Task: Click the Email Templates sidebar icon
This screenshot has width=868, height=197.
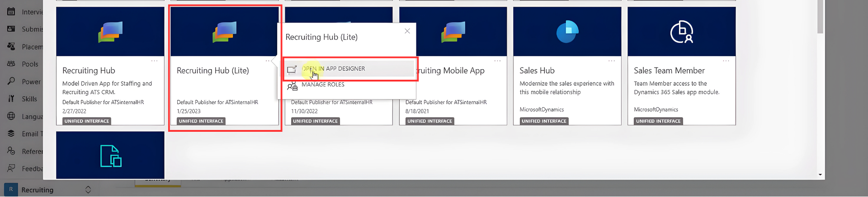Action: (x=11, y=134)
